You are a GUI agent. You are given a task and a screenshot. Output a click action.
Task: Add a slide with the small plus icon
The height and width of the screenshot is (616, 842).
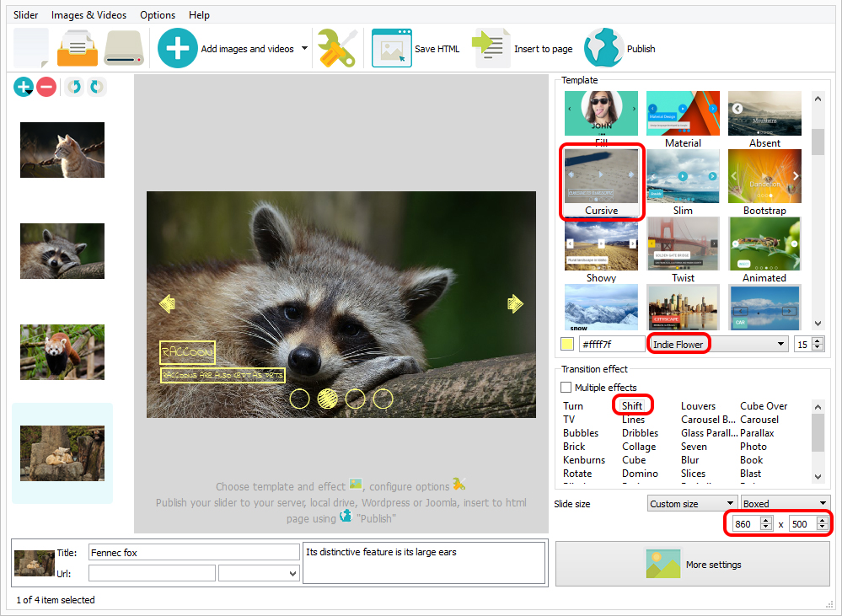click(23, 87)
